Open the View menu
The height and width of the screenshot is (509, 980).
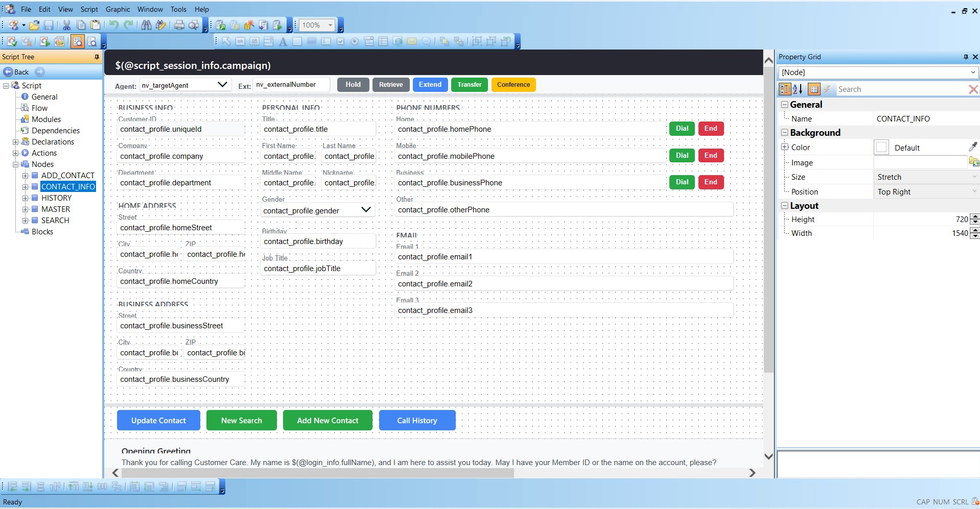tap(65, 9)
